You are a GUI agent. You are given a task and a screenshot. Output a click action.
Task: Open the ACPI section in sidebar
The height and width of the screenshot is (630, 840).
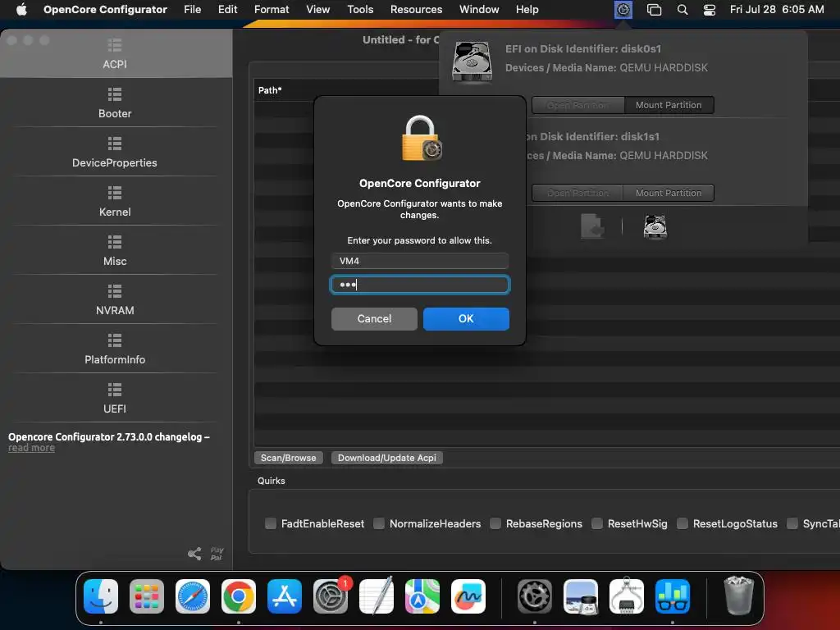tap(115, 53)
